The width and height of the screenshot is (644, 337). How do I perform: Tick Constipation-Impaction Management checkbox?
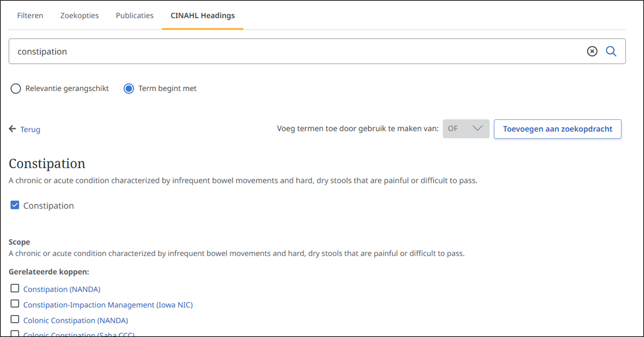coord(15,304)
